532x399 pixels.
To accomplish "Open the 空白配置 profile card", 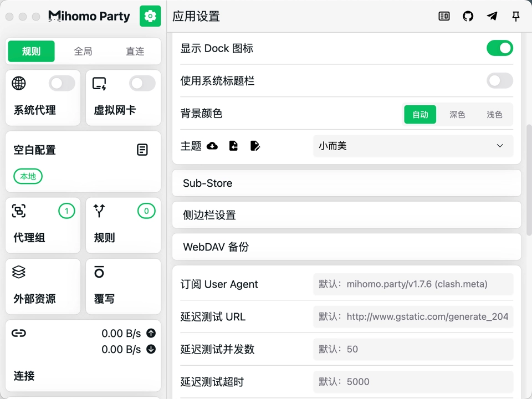I will tap(83, 161).
